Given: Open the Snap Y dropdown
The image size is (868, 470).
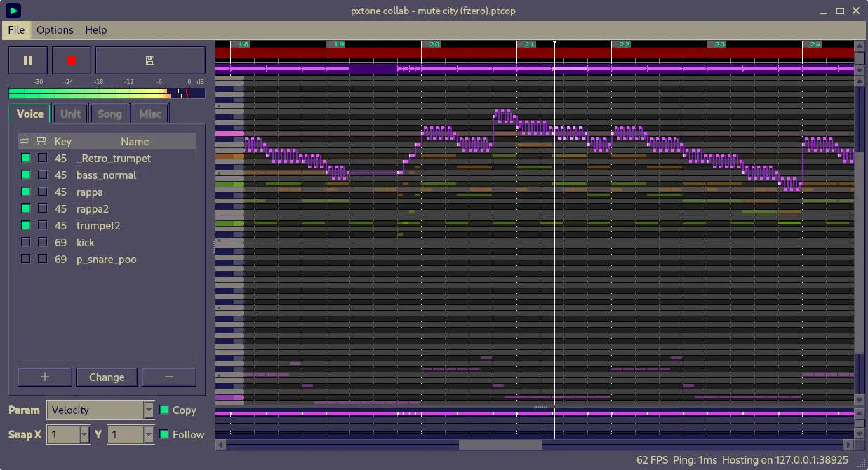Looking at the screenshot, I should (x=130, y=434).
